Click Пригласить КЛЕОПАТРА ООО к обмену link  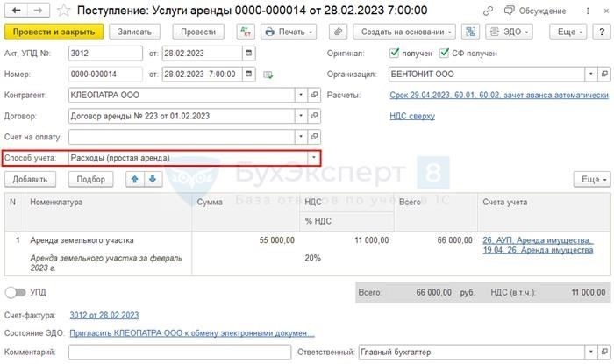click(192, 333)
